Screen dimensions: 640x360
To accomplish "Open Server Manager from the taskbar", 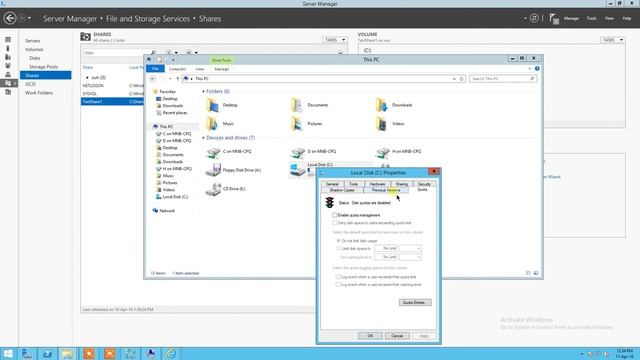I will [x=27, y=353].
